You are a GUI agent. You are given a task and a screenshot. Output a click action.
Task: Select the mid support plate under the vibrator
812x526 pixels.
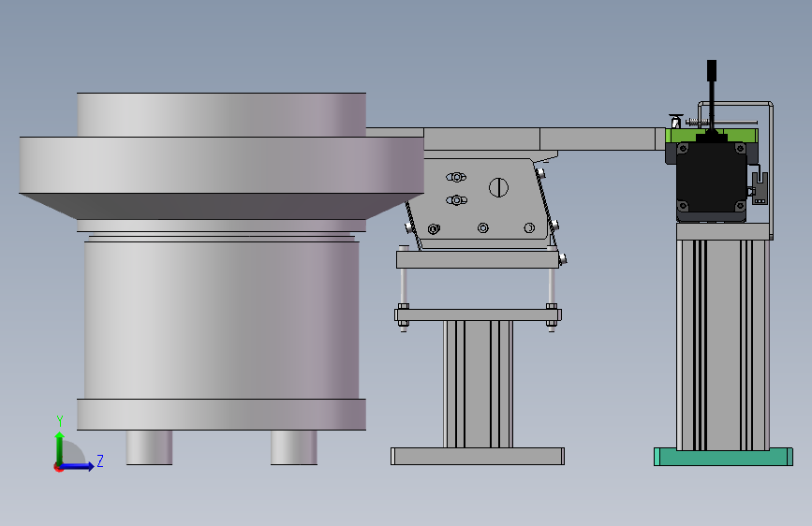click(x=478, y=259)
